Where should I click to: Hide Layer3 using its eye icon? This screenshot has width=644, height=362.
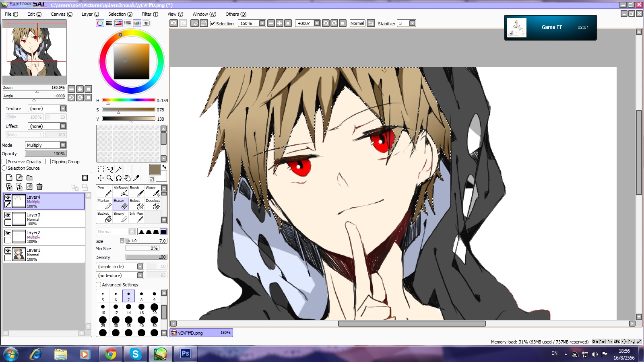click(x=8, y=215)
